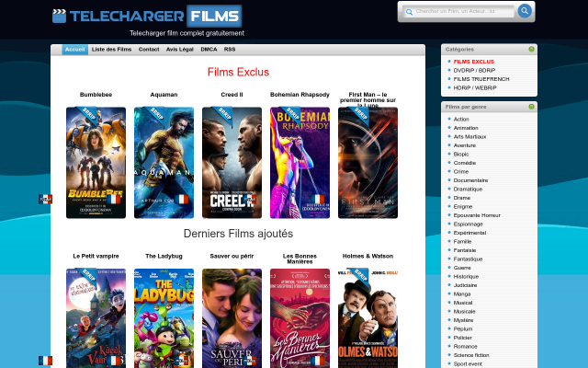Open the Accueil tab
The image size is (588, 368).
tap(74, 50)
